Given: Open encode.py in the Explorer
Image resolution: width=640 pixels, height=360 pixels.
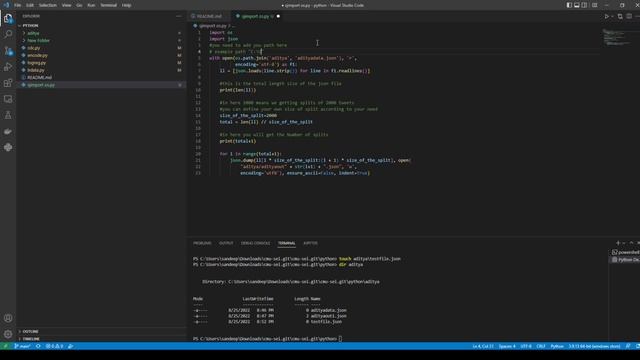Looking at the screenshot, I should point(101,55).
